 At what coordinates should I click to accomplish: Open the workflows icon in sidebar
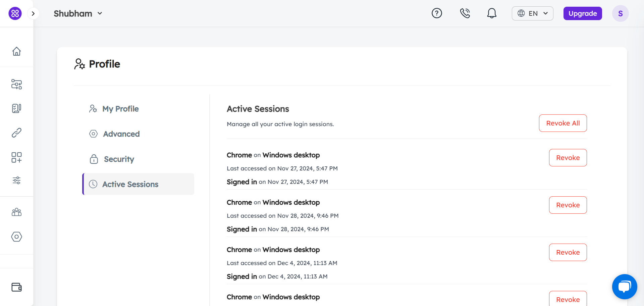pyautogui.click(x=16, y=84)
